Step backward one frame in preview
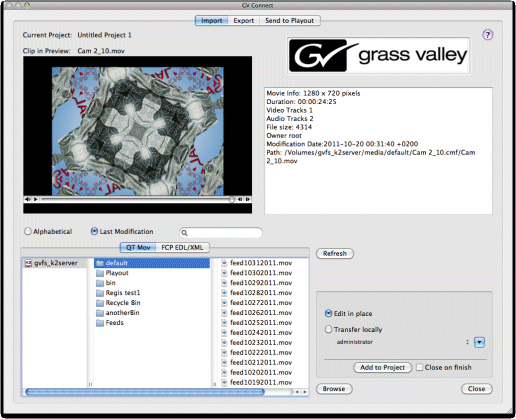Screen dimensions: 516x419 (240, 199)
